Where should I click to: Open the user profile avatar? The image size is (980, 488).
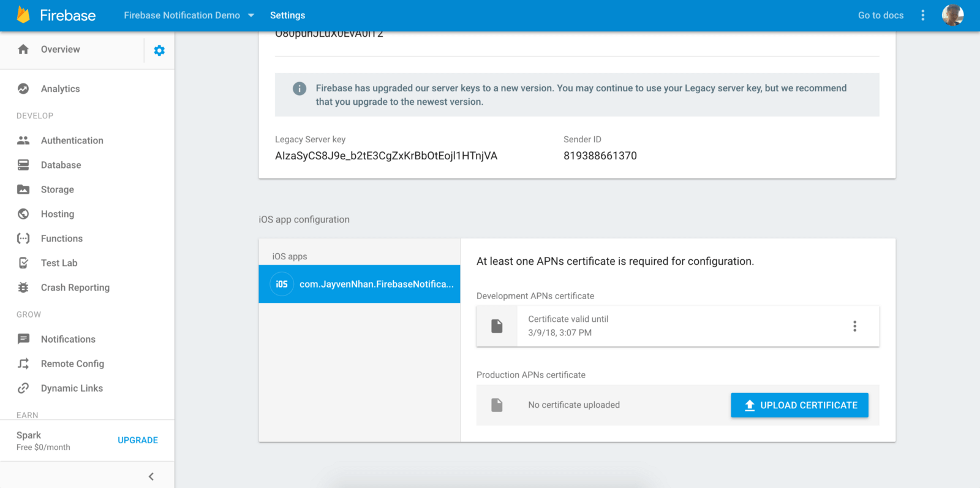[x=953, y=15]
